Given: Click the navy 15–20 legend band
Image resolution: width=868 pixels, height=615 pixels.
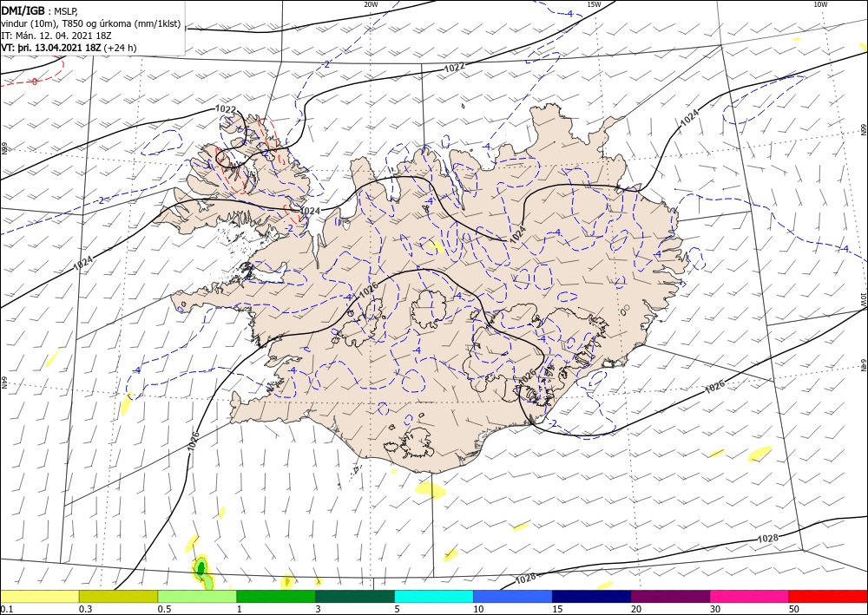Looking at the screenshot, I should point(592,596).
